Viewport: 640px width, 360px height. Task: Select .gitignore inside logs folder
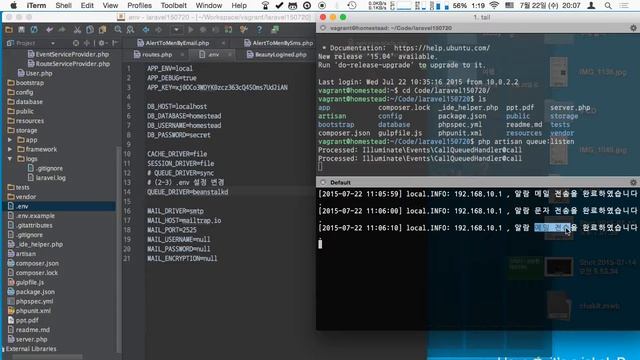[45, 168]
